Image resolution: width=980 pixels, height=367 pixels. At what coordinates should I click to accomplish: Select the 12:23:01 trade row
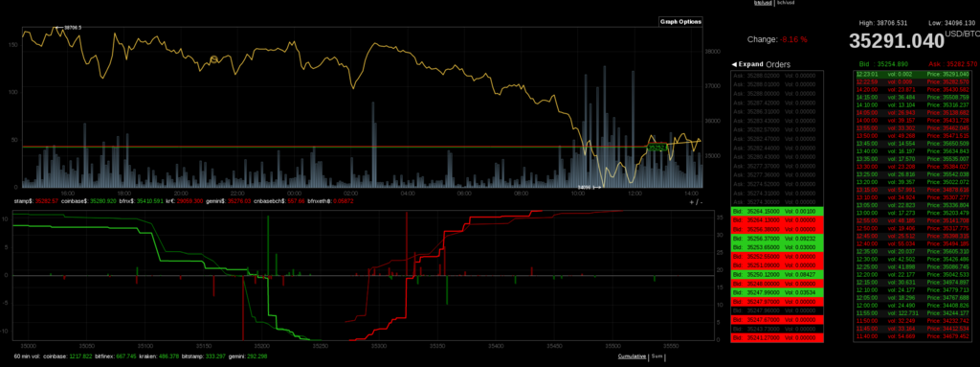[x=913, y=75]
